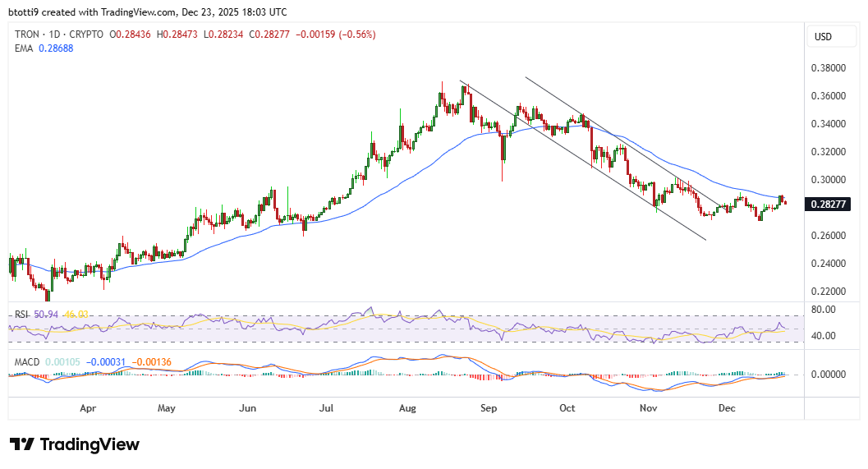Click the 0.38000 price scale label
Image resolution: width=868 pixels, height=469 pixels.
[829, 68]
